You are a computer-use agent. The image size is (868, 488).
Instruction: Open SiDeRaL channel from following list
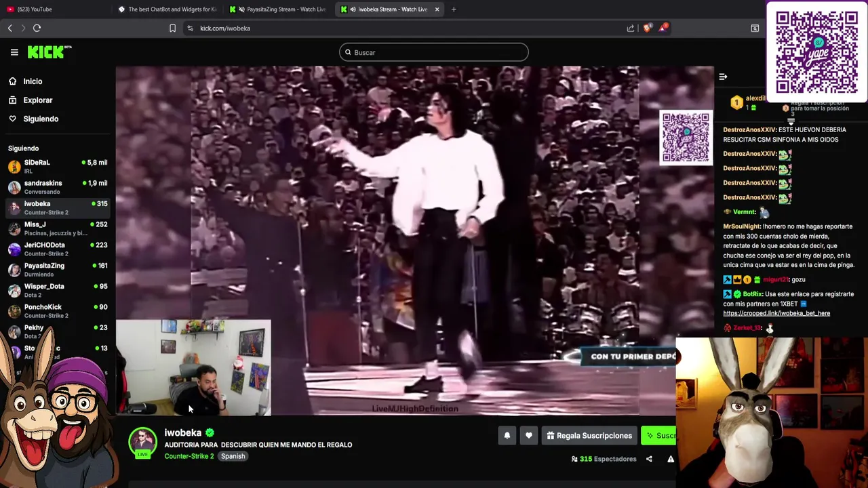tap(57, 166)
